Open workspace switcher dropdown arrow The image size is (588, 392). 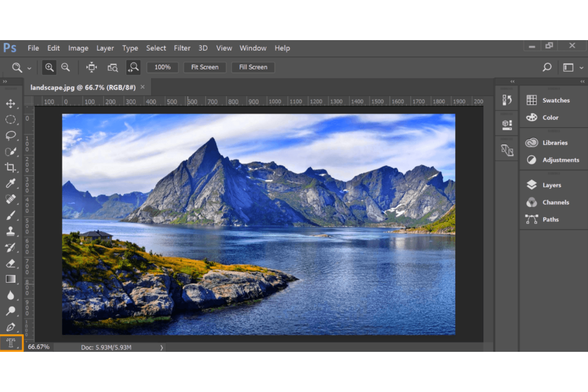pos(581,68)
